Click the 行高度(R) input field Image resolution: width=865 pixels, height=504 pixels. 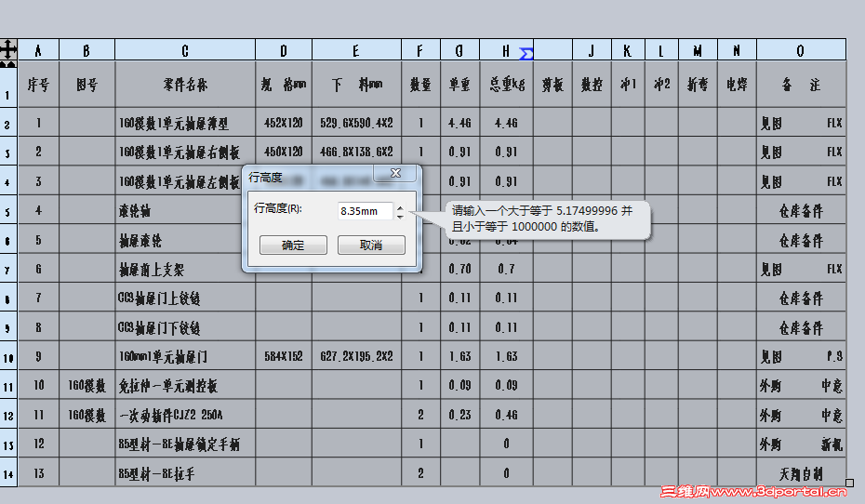[x=366, y=211]
